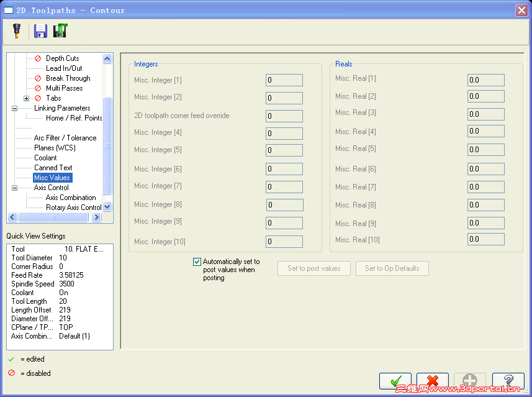
Task: Click the Misc. Integer [2] field
Action: (284, 98)
